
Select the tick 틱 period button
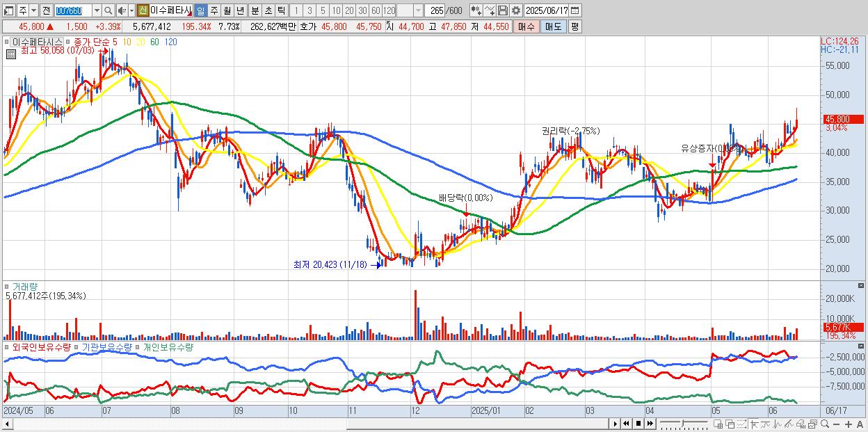pos(281,10)
